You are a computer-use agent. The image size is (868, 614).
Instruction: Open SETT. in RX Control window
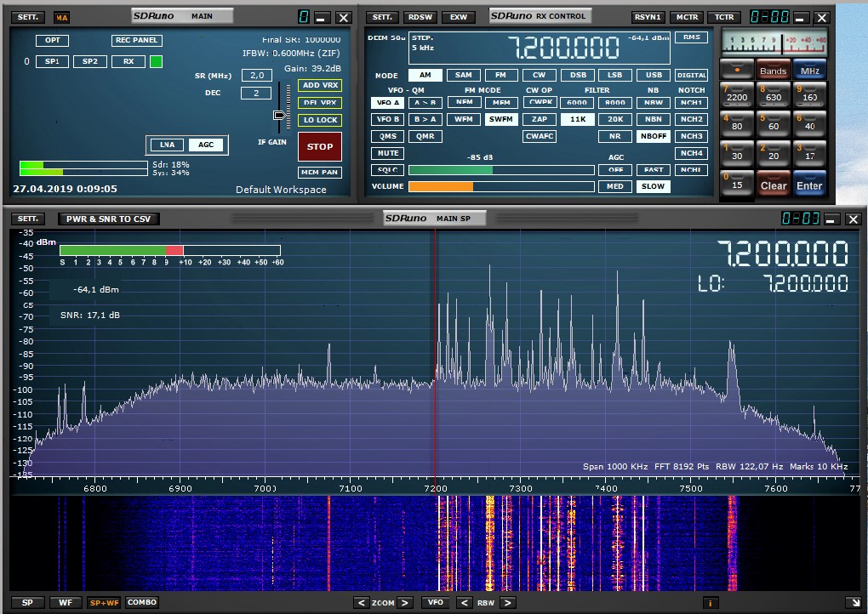click(x=382, y=17)
